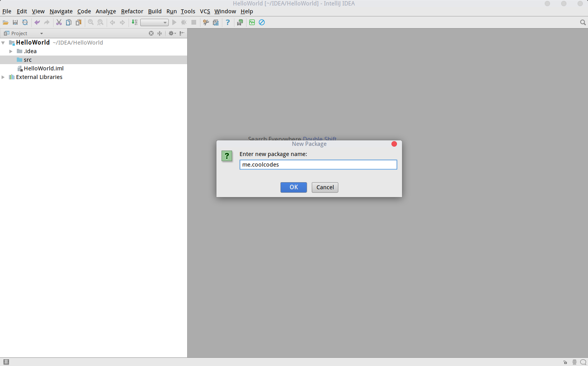Viewport: 588px width, 366px height.
Task: Open the Run menu
Action: 172,11
